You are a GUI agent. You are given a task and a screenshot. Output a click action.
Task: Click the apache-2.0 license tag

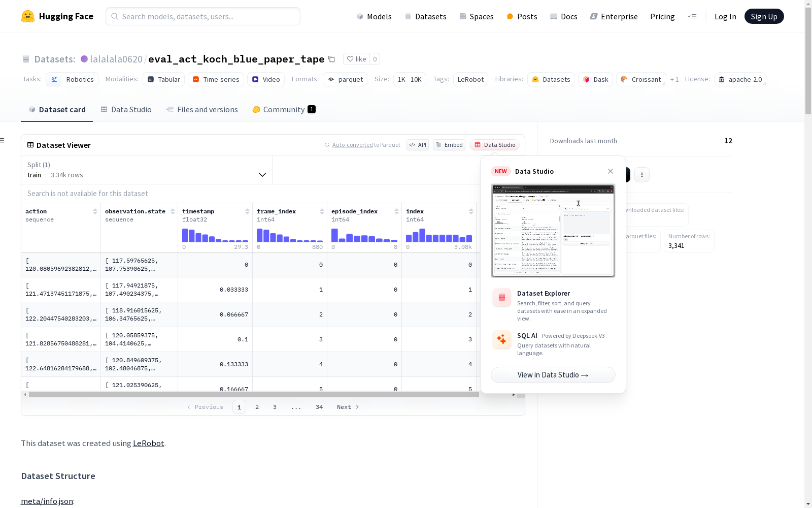(x=740, y=79)
